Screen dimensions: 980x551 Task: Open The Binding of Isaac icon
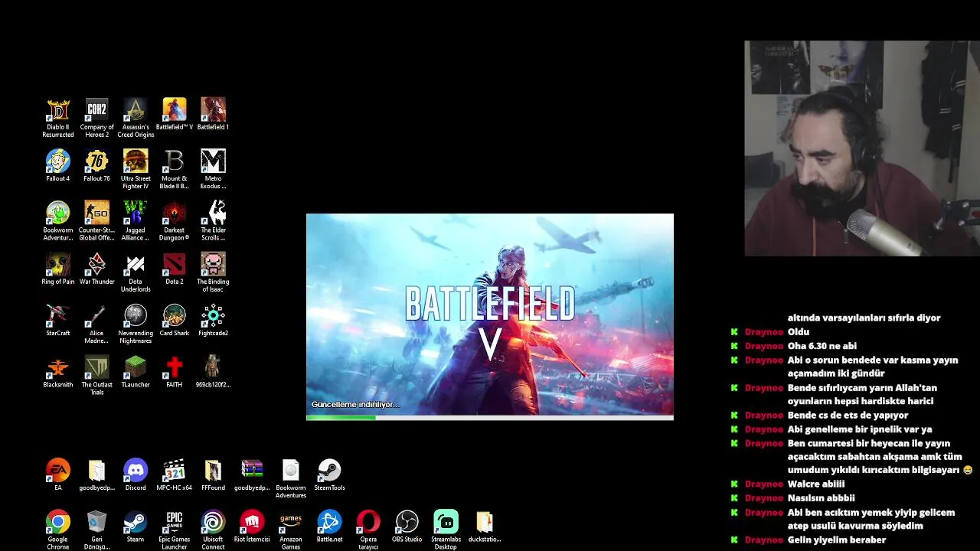point(213,272)
